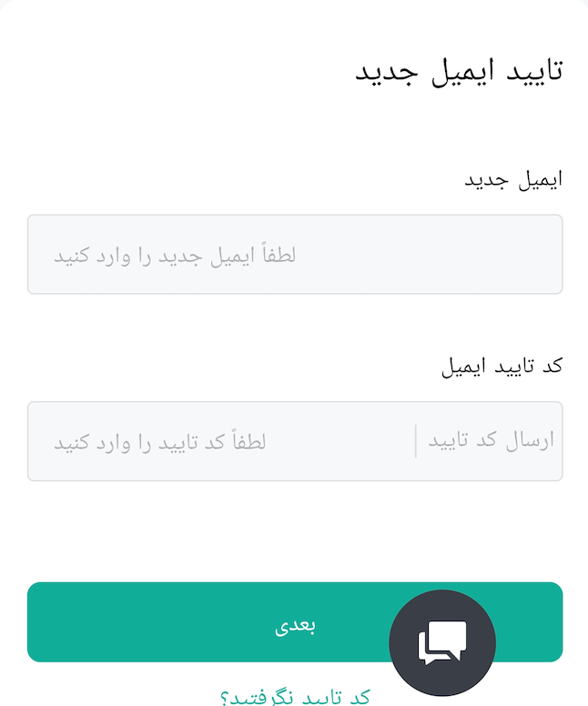Send the verification code via ارسال کد تایید
Viewport: 588px width, 706px height.
coord(491,440)
